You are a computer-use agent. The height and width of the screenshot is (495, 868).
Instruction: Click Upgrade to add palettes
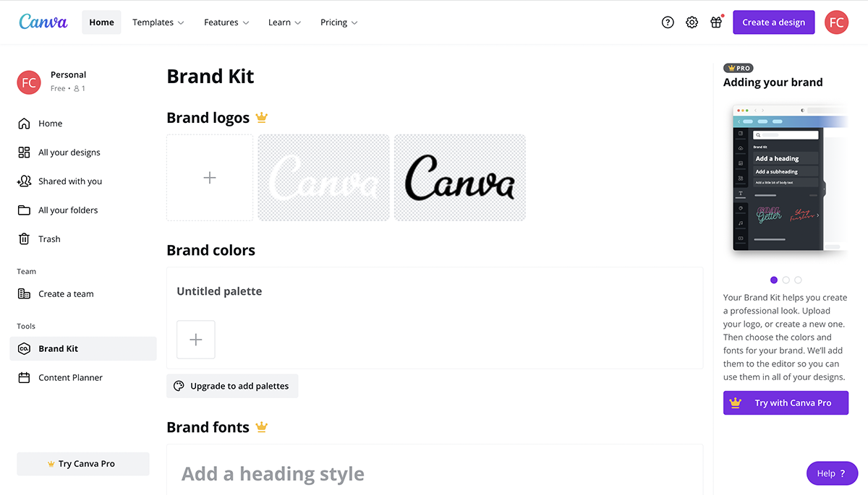232,386
